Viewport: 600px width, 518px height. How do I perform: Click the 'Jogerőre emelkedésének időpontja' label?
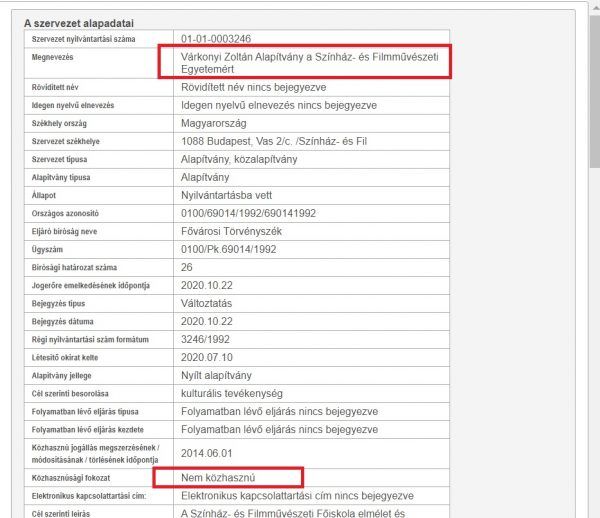[91, 285]
